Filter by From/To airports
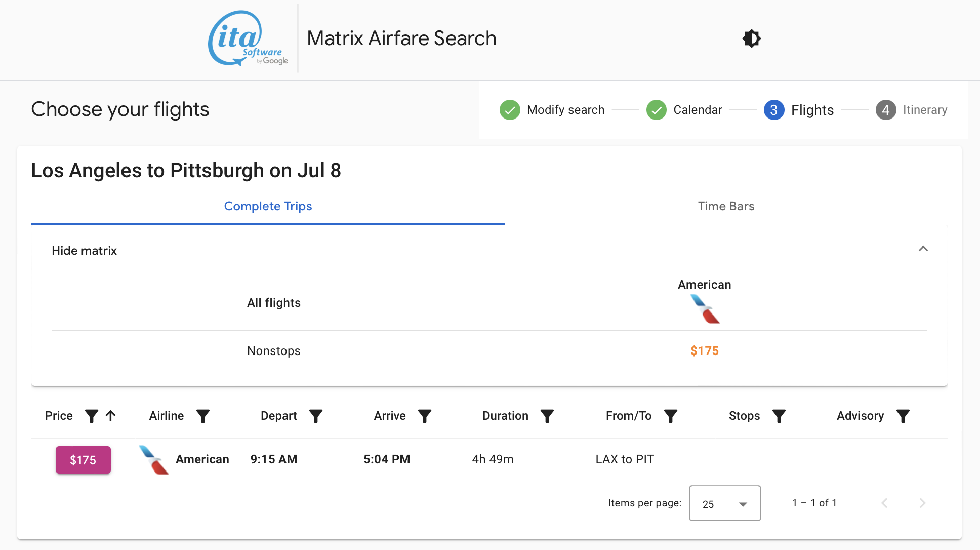Image resolution: width=980 pixels, height=550 pixels. [x=671, y=416]
